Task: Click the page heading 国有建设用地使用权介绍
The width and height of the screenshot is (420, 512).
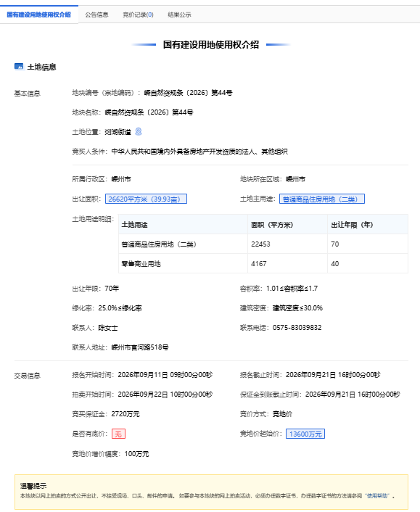Action: pos(211,44)
